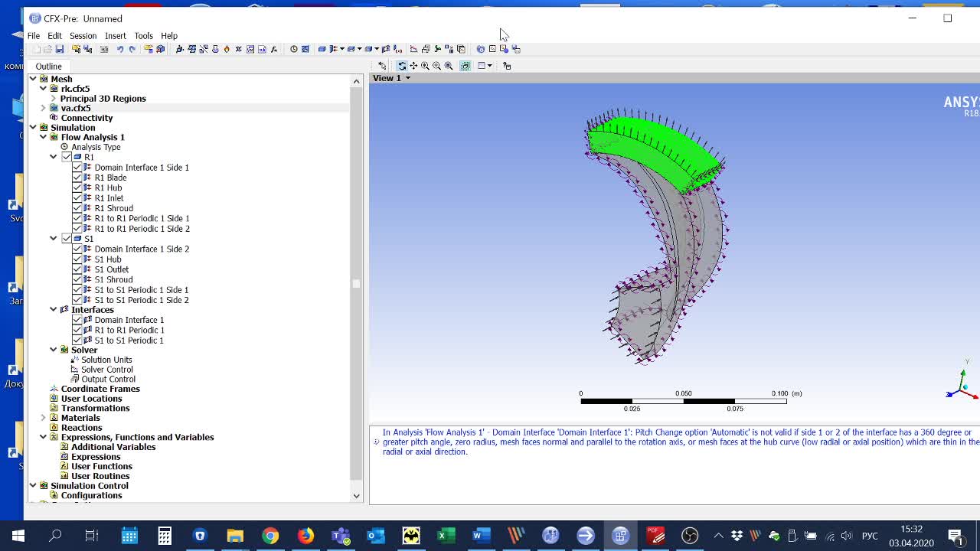
Task: Open Google Chrome from taskbar
Action: coord(270,536)
